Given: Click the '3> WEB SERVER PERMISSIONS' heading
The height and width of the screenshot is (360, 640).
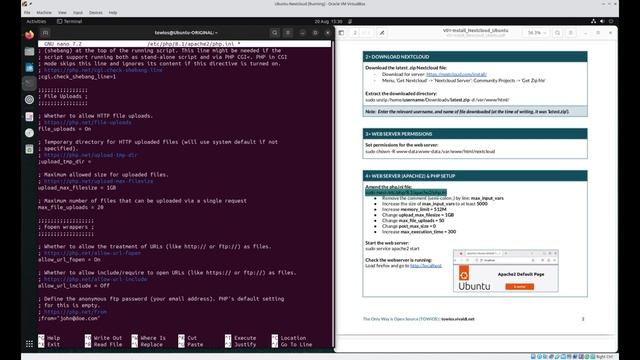Looking at the screenshot, I should (399, 134).
